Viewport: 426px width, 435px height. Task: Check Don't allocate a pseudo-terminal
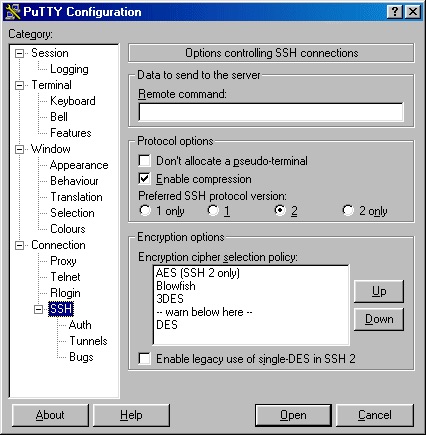click(223, 161)
